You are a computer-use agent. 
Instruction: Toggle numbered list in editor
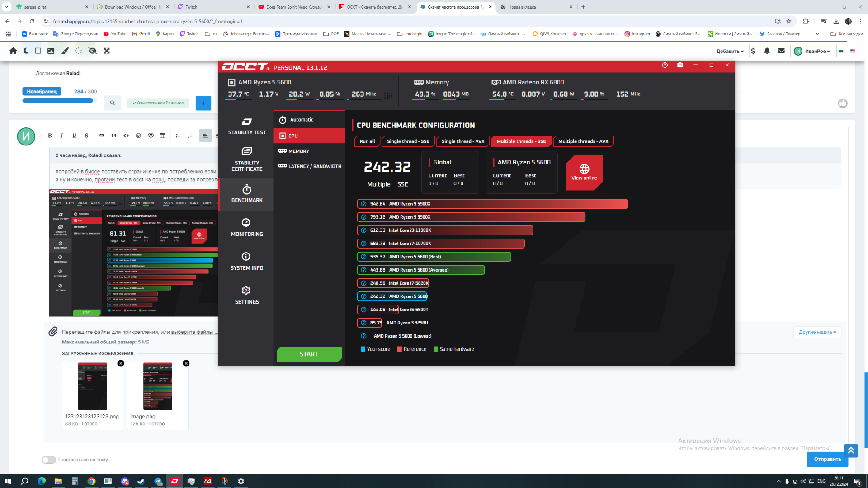point(190,136)
